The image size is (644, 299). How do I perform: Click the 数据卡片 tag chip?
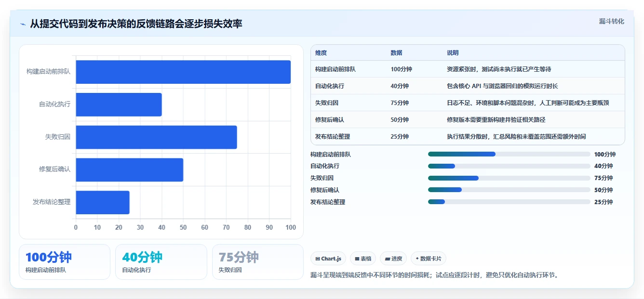point(428,259)
